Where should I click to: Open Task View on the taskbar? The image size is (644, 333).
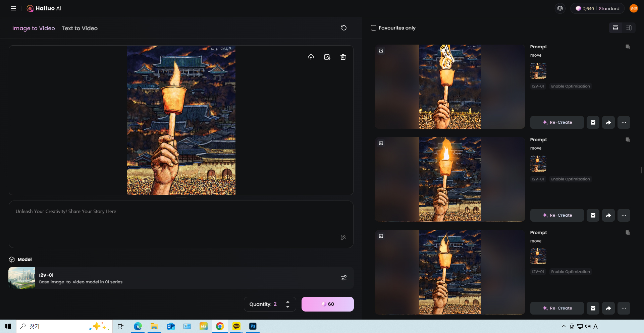point(121,326)
